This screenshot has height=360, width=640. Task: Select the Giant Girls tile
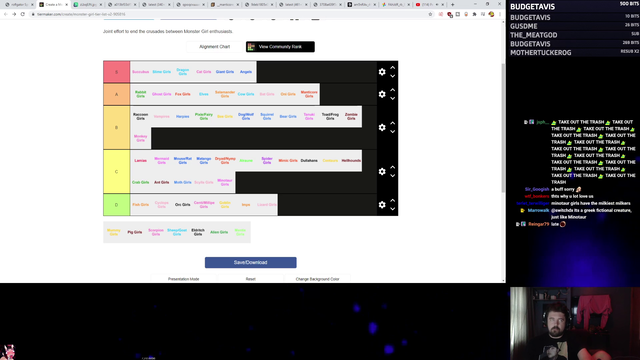pos(225,72)
